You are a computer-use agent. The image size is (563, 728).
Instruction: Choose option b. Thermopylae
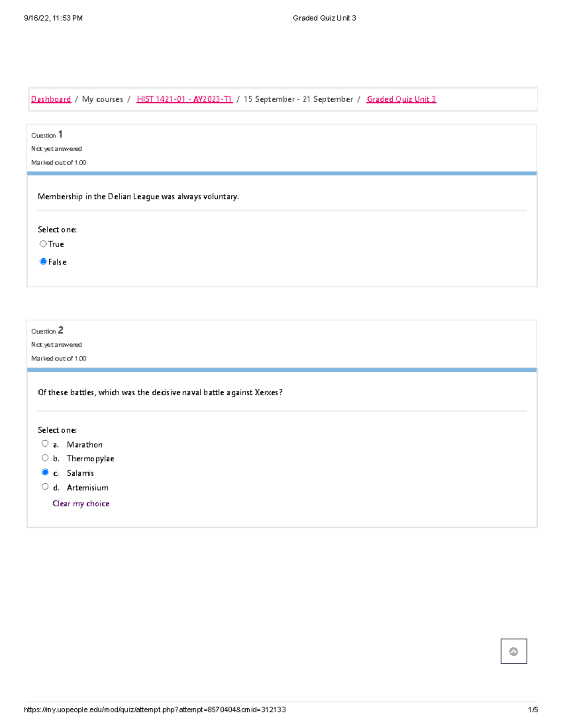45,458
